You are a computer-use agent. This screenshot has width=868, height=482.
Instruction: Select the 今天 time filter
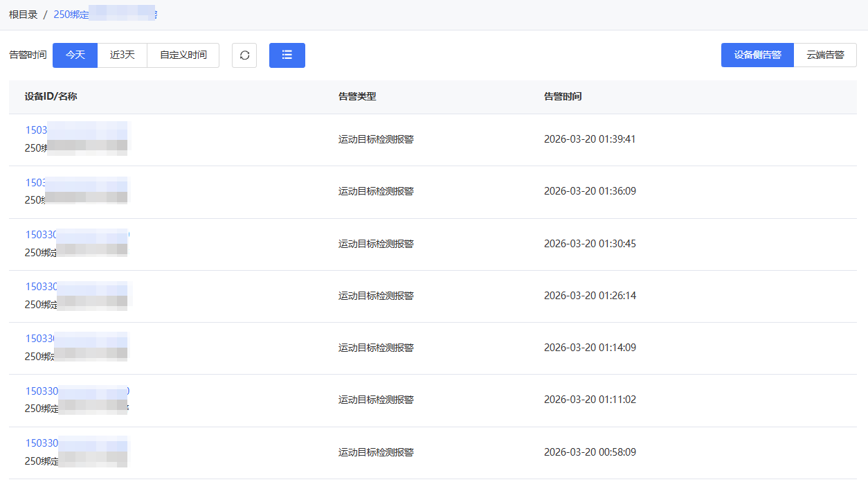(75, 55)
